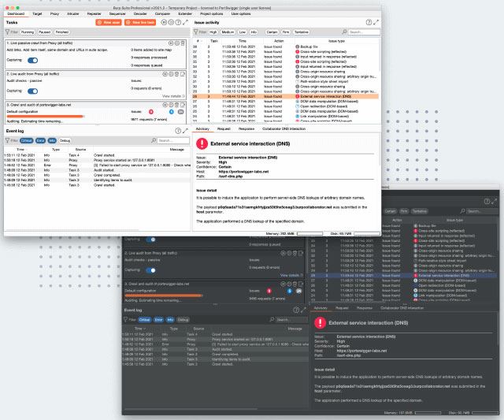Viewport: 504px width, 420px height.
Task: Open Collaborator DNS interaction tab
Action: (283, 128)
